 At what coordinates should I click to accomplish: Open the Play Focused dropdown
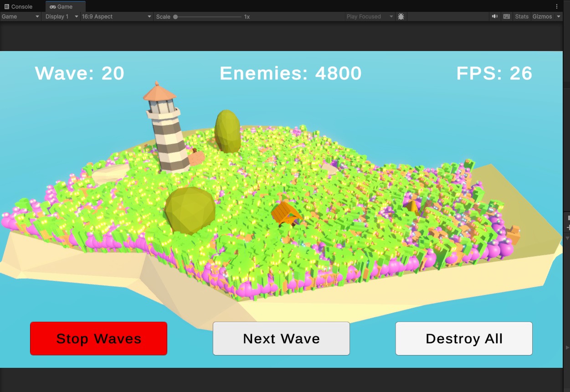pos(370,16)
